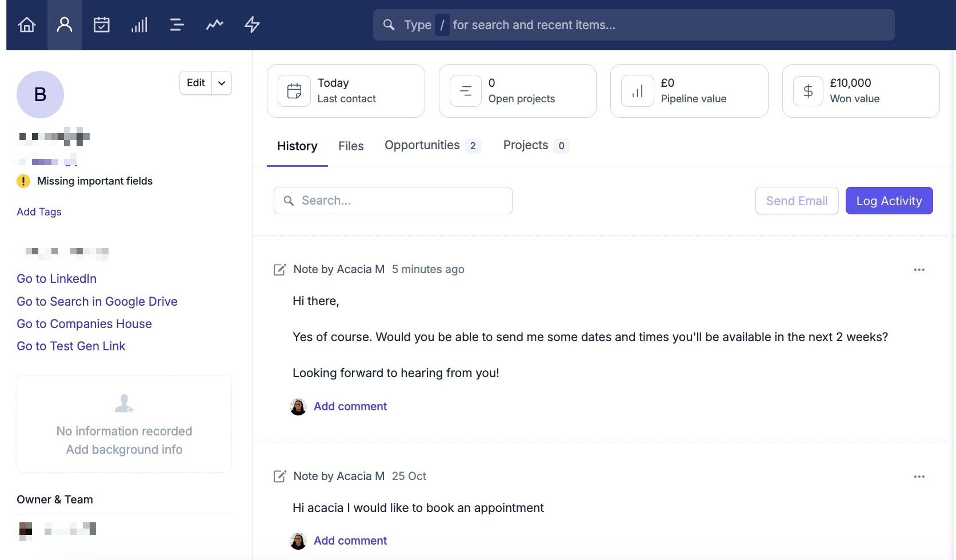This screenshot has height=560, width=956.
Task: Focus the global search field
Action: point(634,25)
